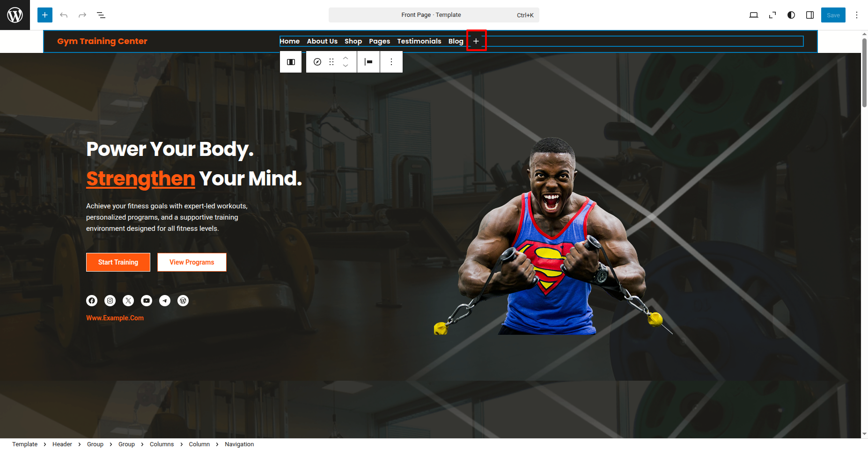Open the Navigation block options menu

(x=391, y=62)
